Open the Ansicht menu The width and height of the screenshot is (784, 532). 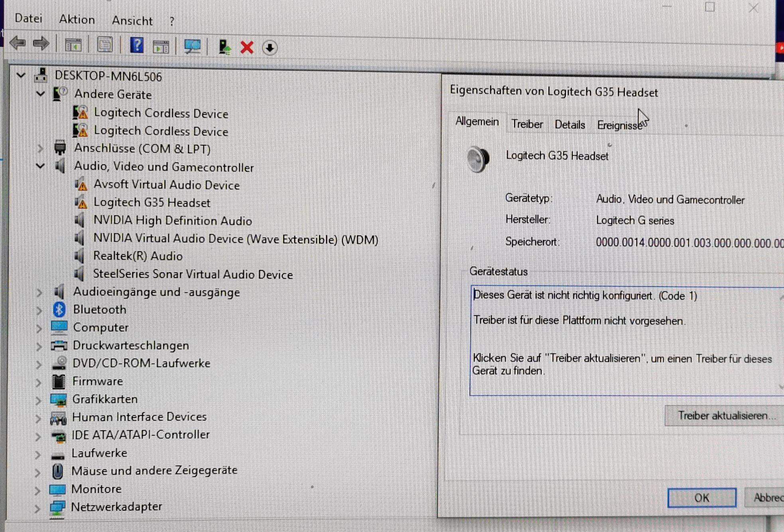[x=132, y=21]
